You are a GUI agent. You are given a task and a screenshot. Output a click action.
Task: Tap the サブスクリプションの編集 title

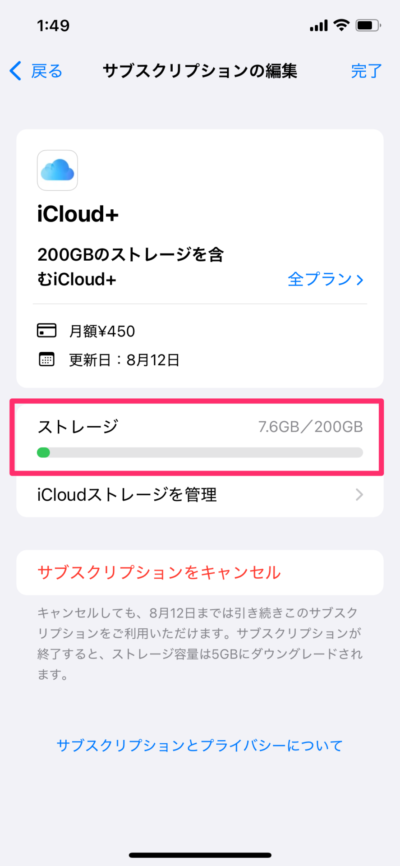click(x=200, y=71)
